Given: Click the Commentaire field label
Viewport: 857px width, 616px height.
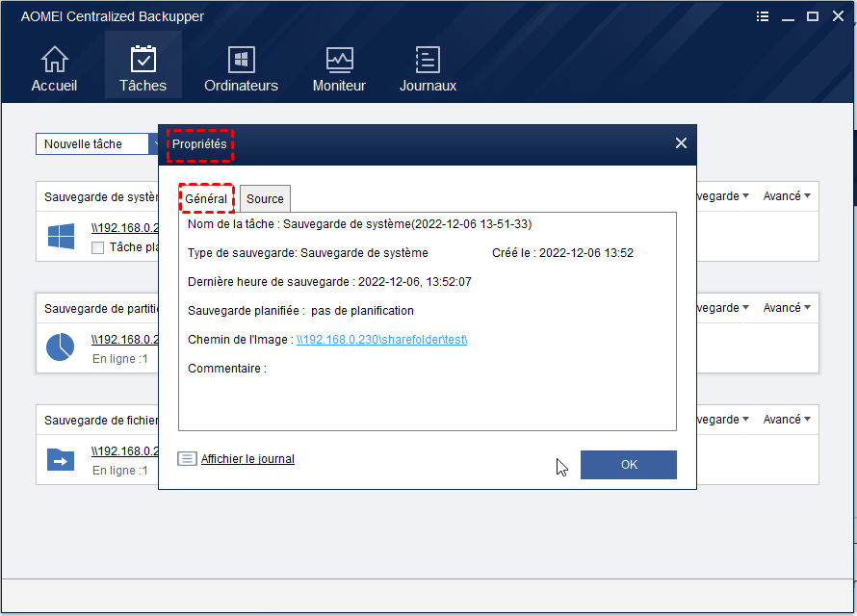Looking at the screenshot, I should [x=227, y=369].
